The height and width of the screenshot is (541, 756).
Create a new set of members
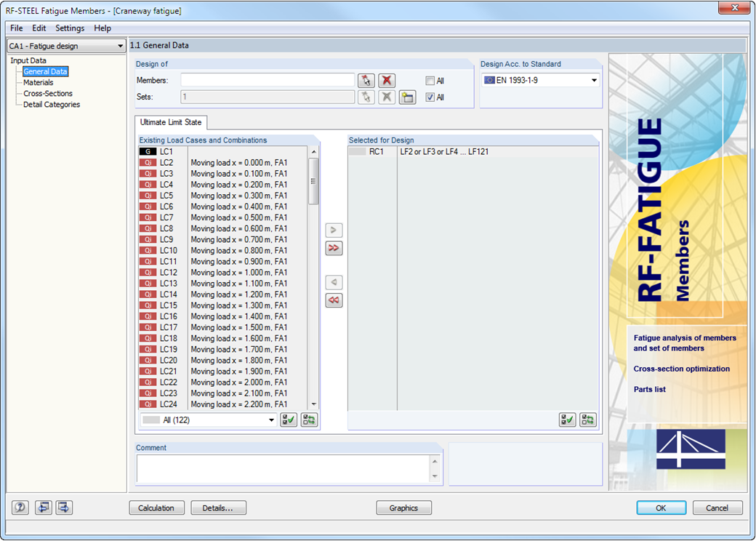(x=407, y=97)
